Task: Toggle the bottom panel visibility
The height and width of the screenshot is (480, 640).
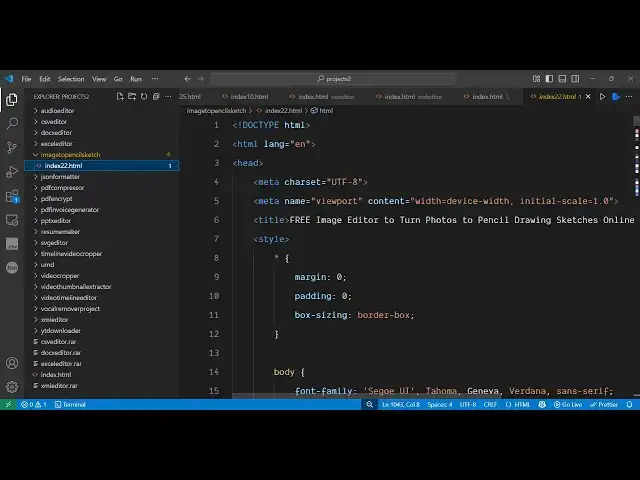Action: coord(562,79)
